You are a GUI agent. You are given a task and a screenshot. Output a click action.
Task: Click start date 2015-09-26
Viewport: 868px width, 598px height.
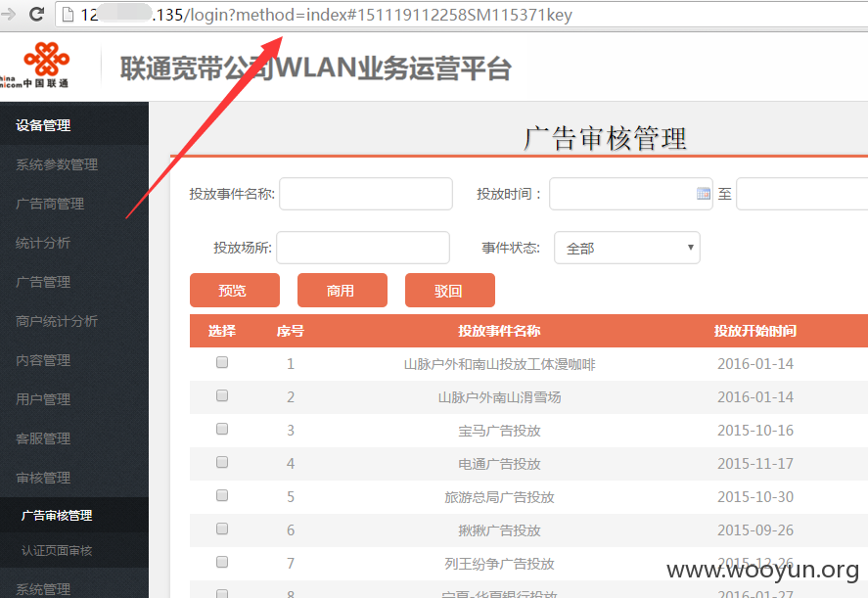[x=755, y=529]
